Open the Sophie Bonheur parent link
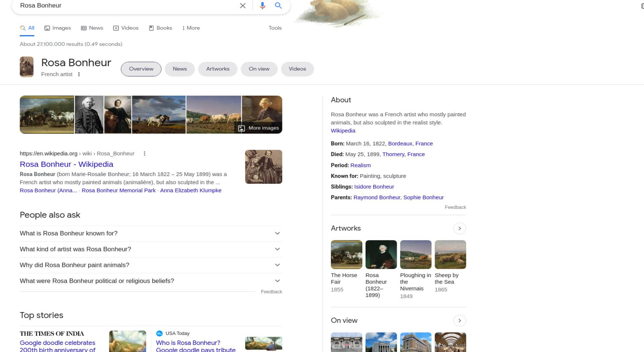644x352 pixels. point(423,197)
